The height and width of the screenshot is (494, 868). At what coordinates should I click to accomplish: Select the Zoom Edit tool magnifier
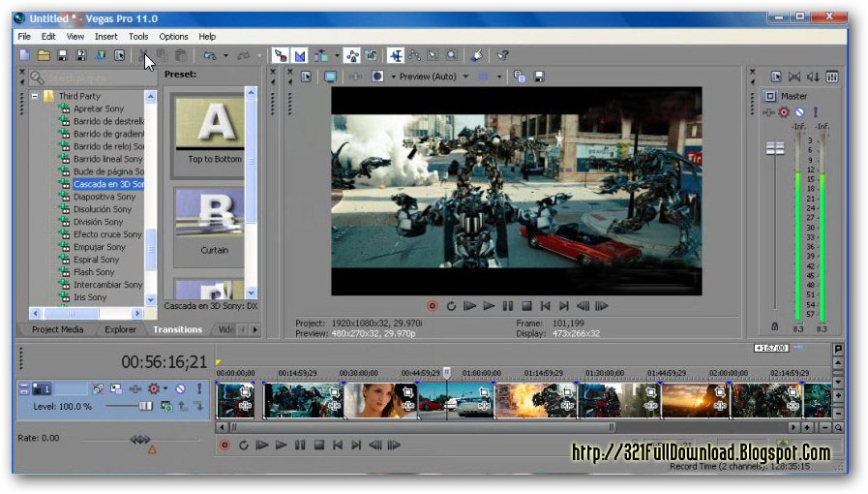click(452, 55)
